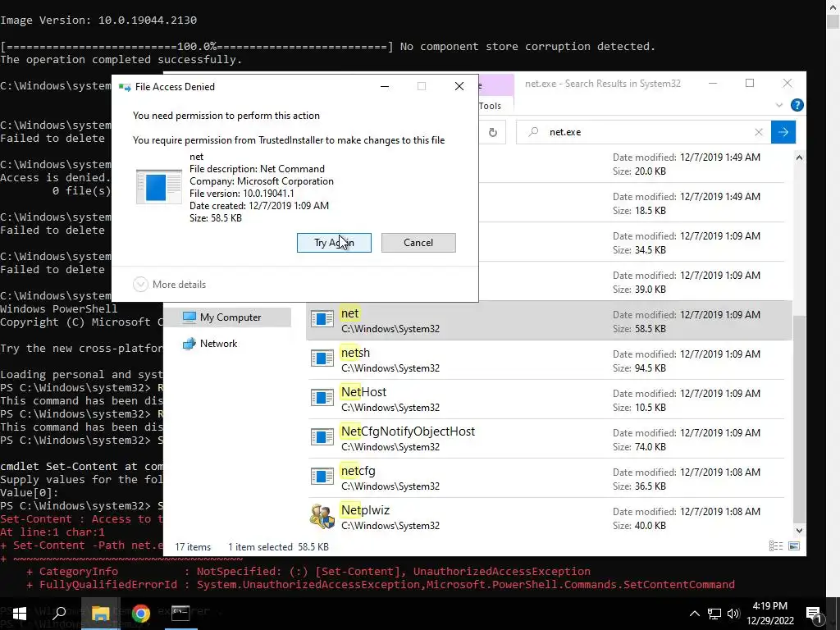The width and height of the screenshot is (840, 630).
Task: Select the netcfg file result icon
Action: (322, 477)
